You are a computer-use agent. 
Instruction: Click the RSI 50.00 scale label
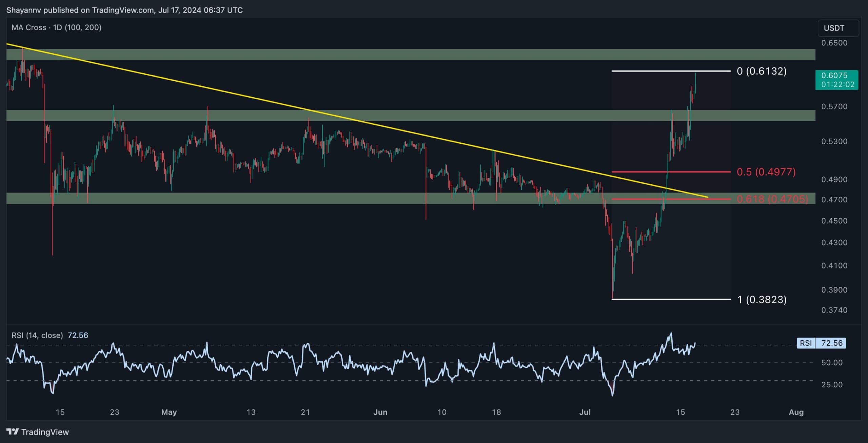pos(832,363)
